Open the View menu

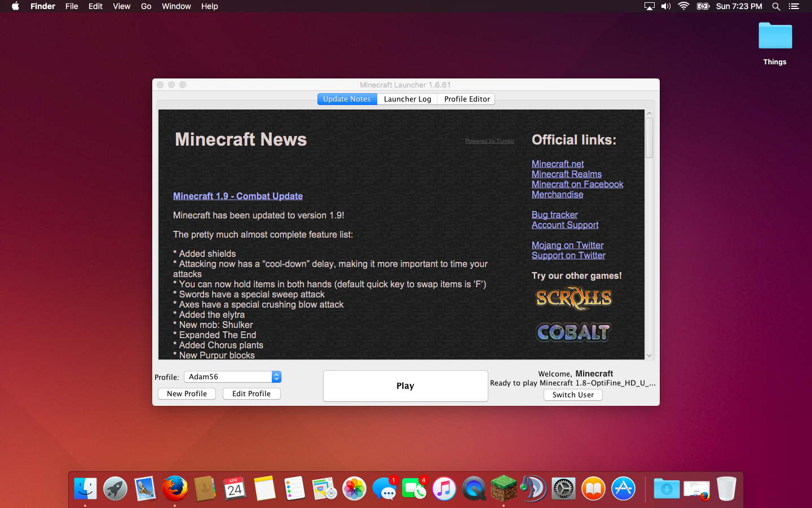click(122, 6)
